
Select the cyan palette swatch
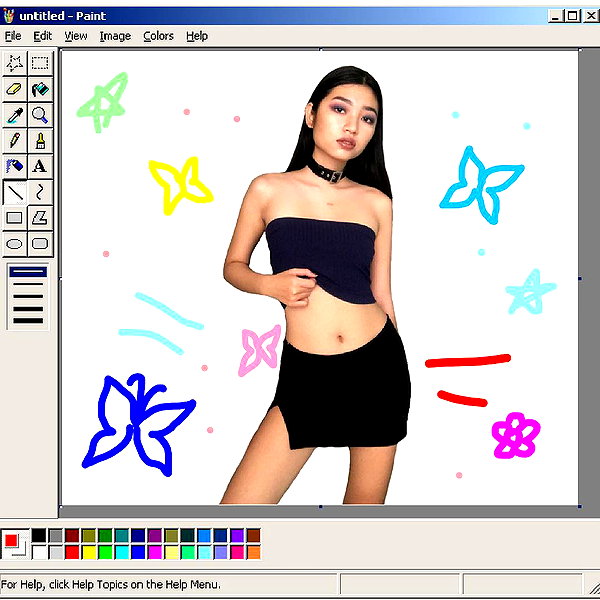[x=121, y=552]
